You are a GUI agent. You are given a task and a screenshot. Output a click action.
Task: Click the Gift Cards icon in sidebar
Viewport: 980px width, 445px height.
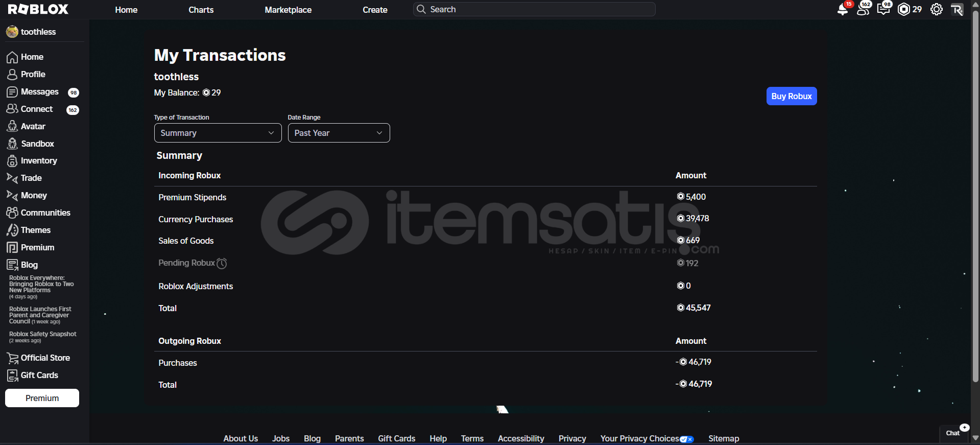pos(12,376)
